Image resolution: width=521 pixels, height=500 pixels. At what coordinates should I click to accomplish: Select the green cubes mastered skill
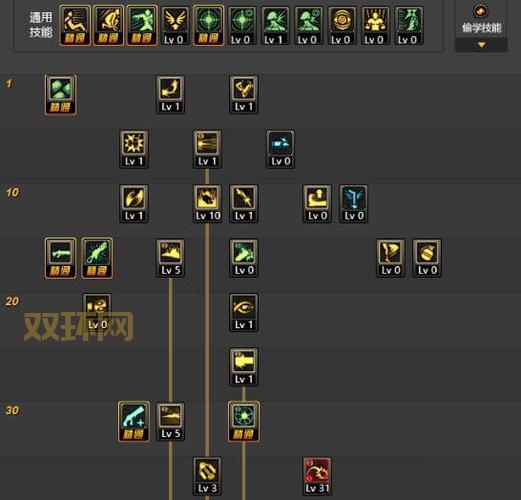tap(60, 95)
